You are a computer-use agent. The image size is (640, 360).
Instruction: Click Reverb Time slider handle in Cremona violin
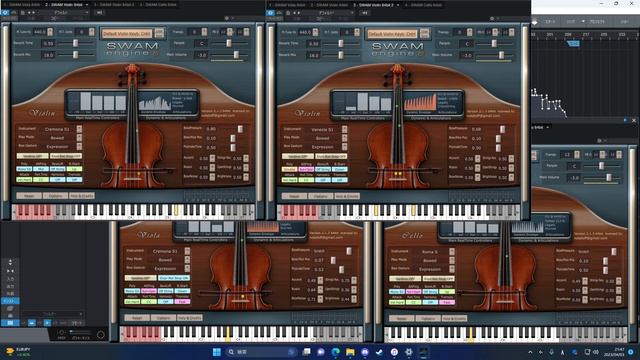[76, 43]
